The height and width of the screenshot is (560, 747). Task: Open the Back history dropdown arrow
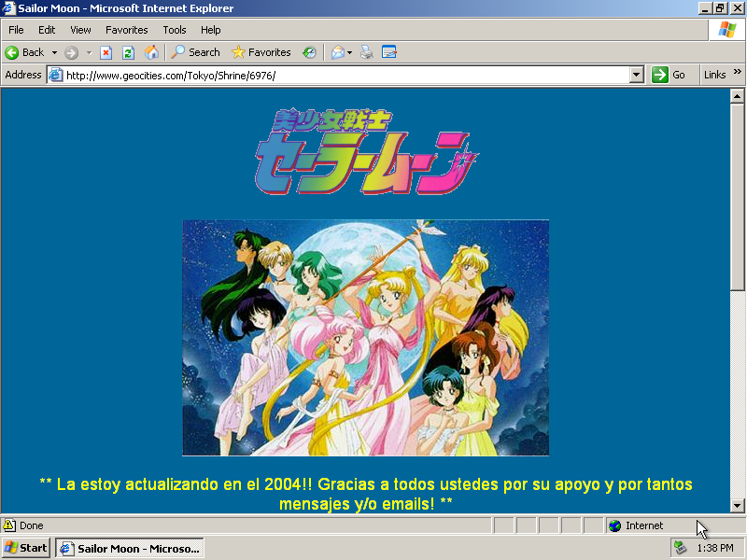point(54,52)
